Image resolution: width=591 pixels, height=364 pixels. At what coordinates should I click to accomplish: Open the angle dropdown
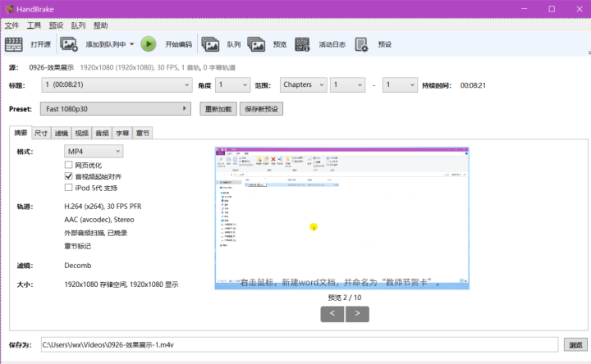click(232, 85)
